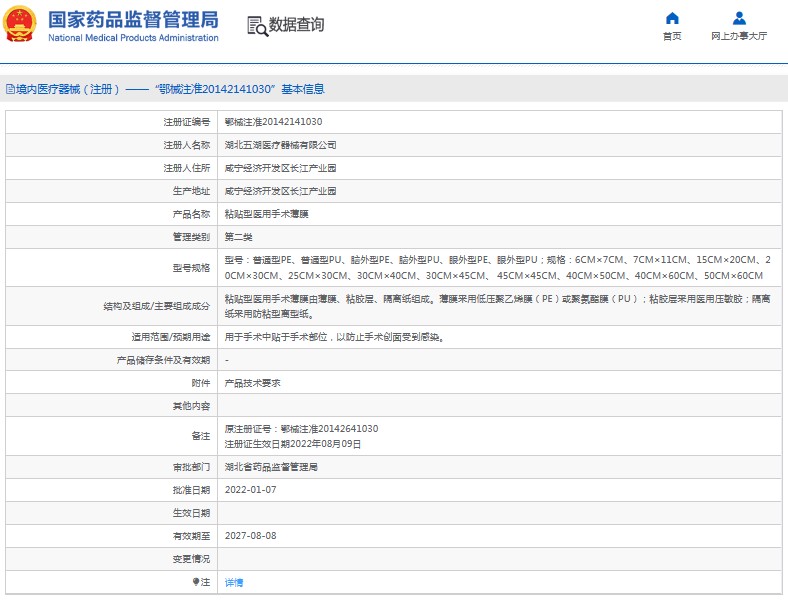Click the national emblem logo
The width and height of the screenshot is (788, 602).
(20, 24)
